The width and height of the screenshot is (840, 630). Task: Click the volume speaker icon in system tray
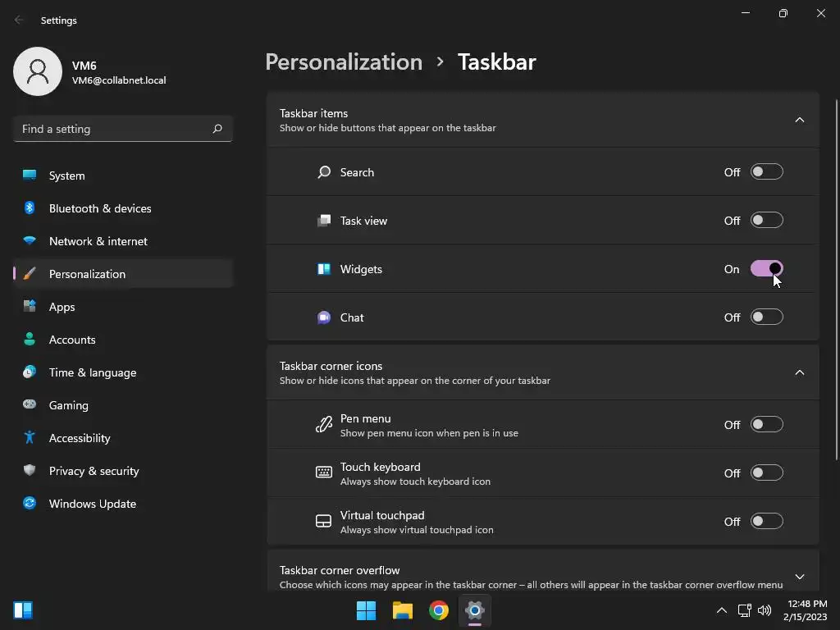tap(765, 610)
